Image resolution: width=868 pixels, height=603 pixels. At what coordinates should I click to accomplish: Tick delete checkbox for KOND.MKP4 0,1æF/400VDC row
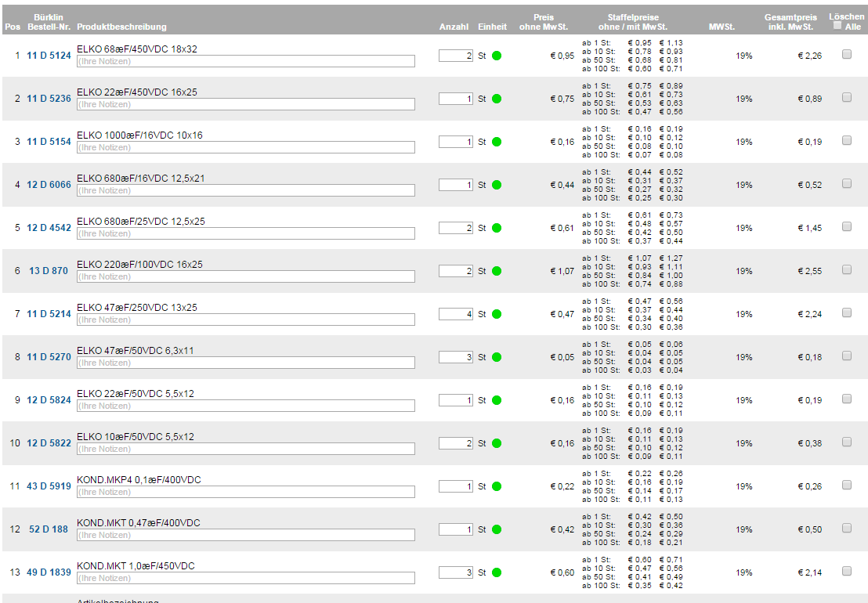click(846, 486)
